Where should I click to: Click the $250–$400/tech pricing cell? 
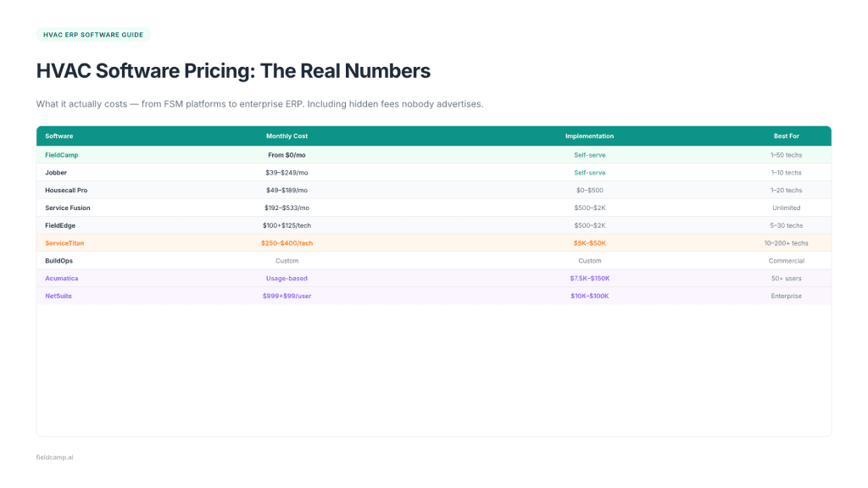click(287, 243)
